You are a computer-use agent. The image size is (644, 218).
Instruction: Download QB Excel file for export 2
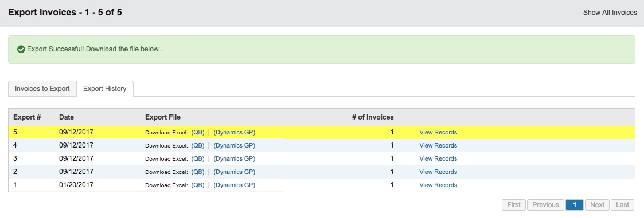198,172
